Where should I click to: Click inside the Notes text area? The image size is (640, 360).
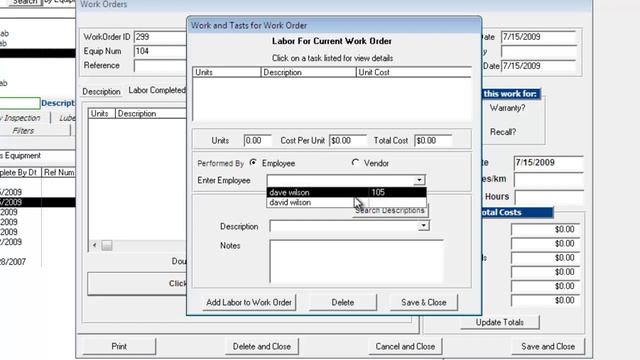356,261
